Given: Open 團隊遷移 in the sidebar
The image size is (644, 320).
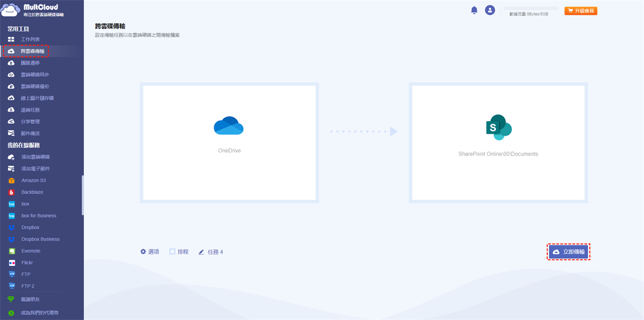Looking at the screenshot, I should coord(30,63).
